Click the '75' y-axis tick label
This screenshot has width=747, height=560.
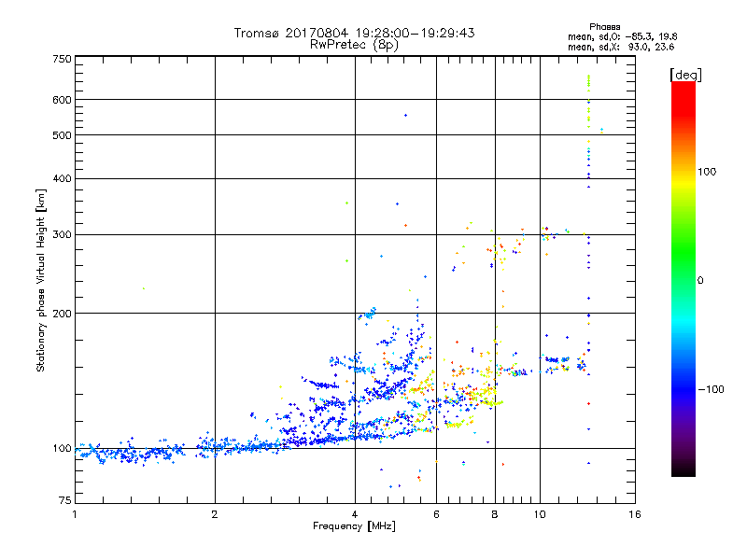(65, 500)
